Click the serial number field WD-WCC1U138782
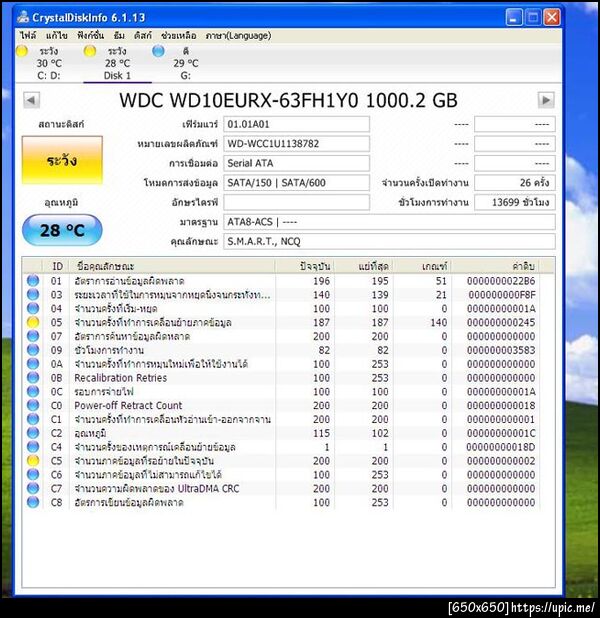Screen dimensions: 600x618 pyautogui.click(x=296, y=143)
